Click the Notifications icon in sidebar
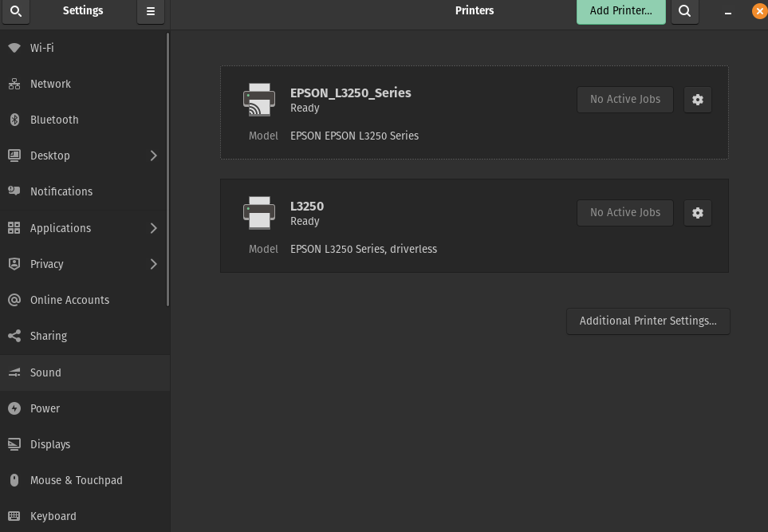 point(14,191)
